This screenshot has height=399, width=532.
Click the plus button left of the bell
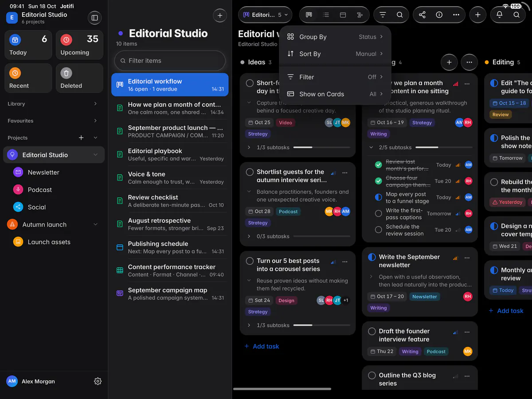tap(477, 15)
